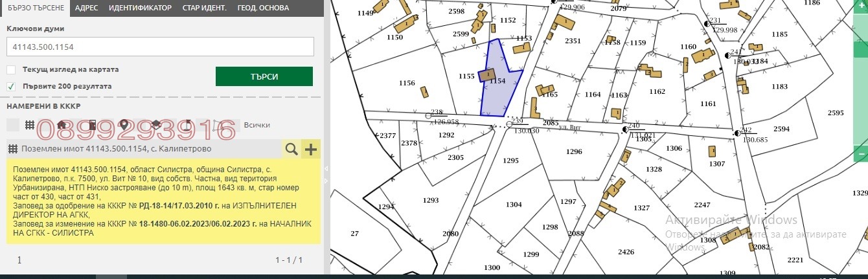Filter results by location pin icon
This screenshot has width=868, height=279.
pyautogui.click(x=123, y=125)
